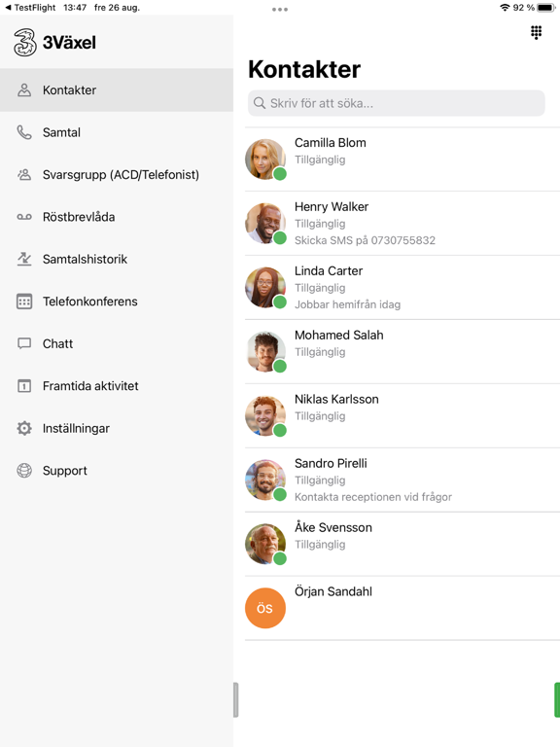Click the 3 logo at top left
Image resolution: width=560 pixels, height=747 pixels.
point(24,43)
